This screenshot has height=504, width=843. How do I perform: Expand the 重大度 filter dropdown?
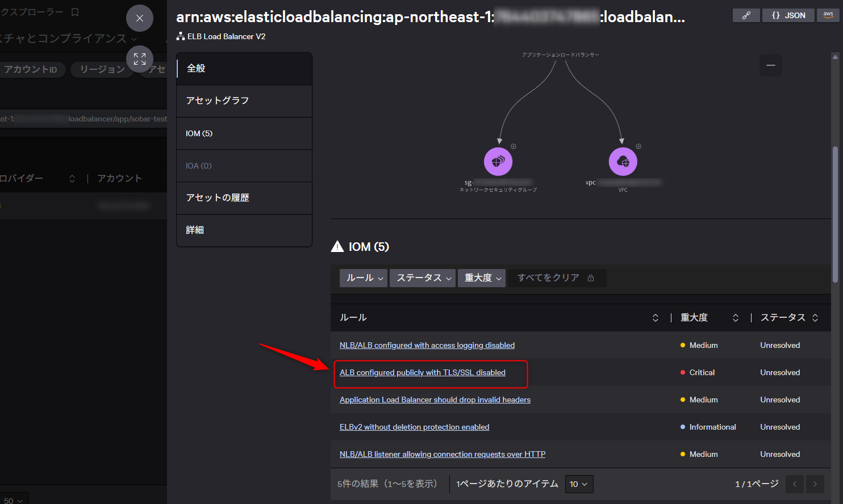482,278
